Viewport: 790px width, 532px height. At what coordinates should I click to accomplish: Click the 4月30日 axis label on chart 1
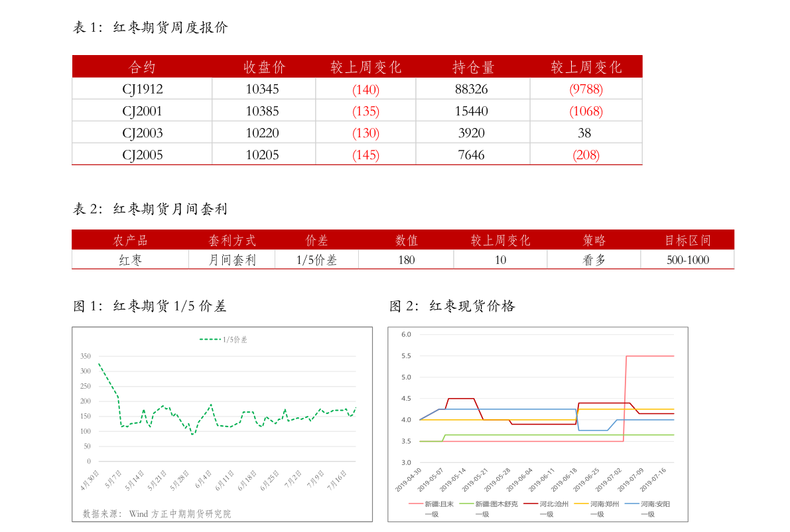(90, 480)
